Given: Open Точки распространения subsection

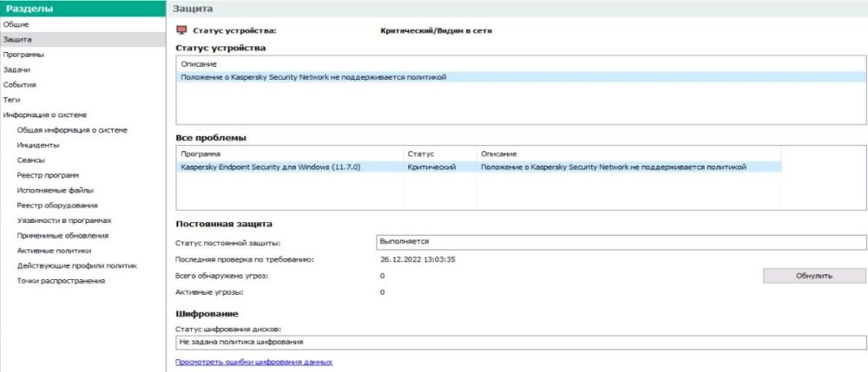Looking at the screenshot, I should pos(61,281).
